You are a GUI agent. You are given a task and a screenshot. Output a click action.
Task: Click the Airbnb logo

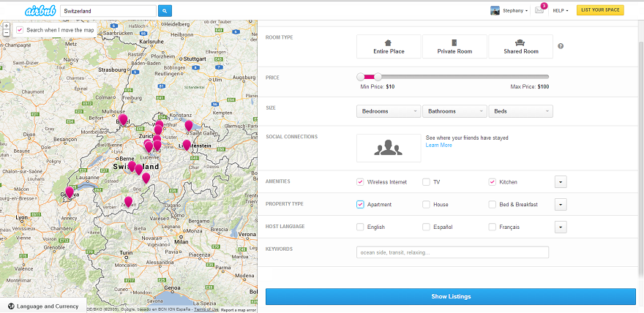[x=40, y=11]
